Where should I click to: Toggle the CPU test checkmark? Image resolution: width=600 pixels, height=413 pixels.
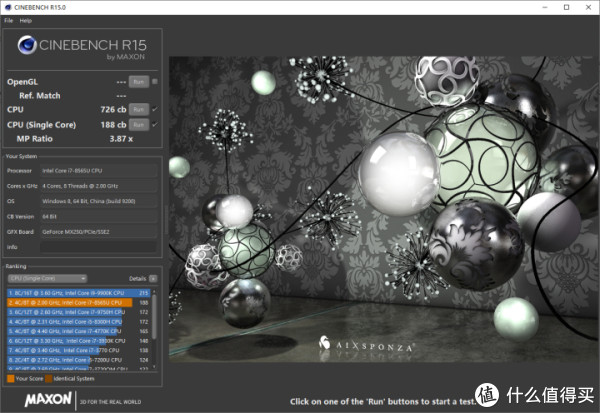click(155, 109)
